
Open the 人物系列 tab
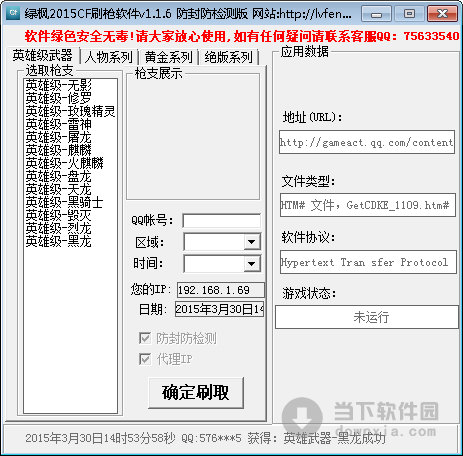109,57
